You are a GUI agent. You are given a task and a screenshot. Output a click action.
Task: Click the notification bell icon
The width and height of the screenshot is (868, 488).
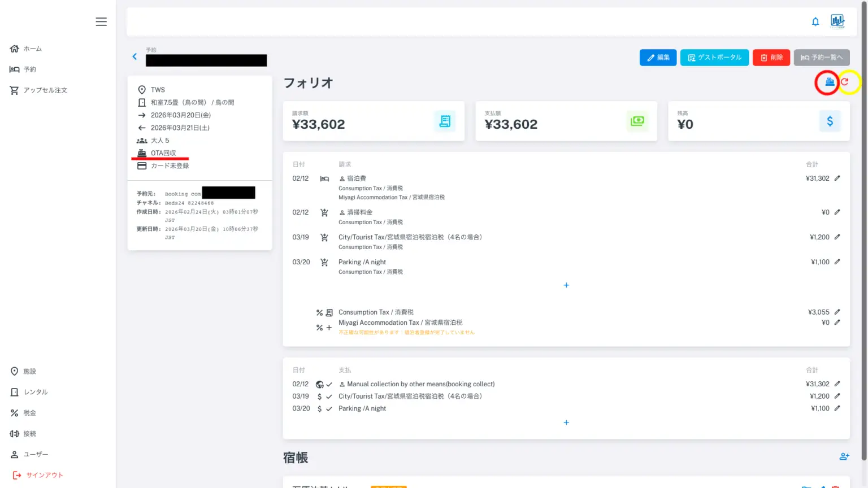pos(815,22)
